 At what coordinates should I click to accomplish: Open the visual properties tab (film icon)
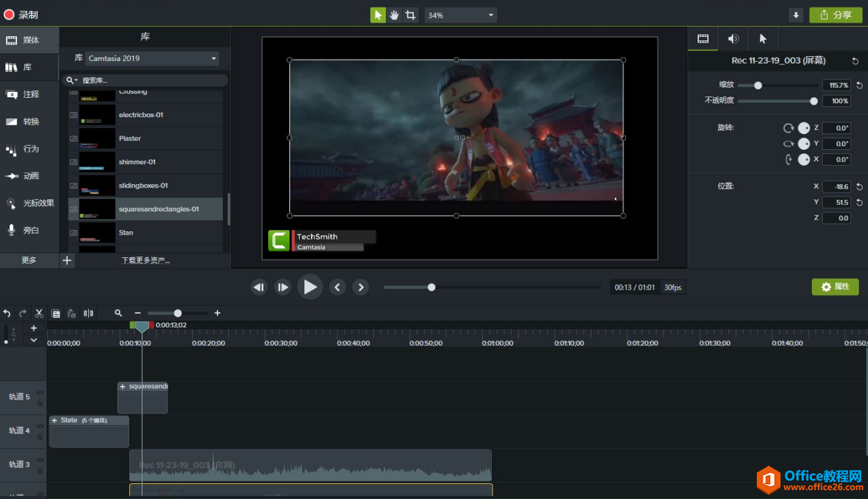pos(702,39)
